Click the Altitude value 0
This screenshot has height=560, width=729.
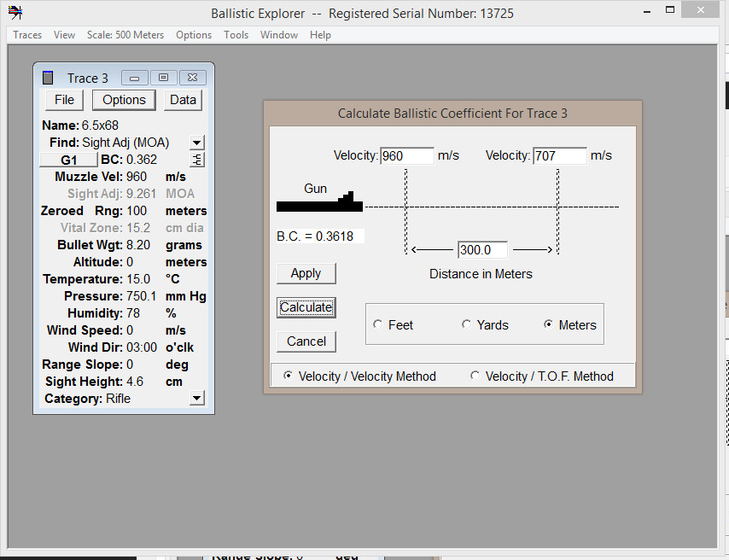pyautogui.click(x=130, y=262)
